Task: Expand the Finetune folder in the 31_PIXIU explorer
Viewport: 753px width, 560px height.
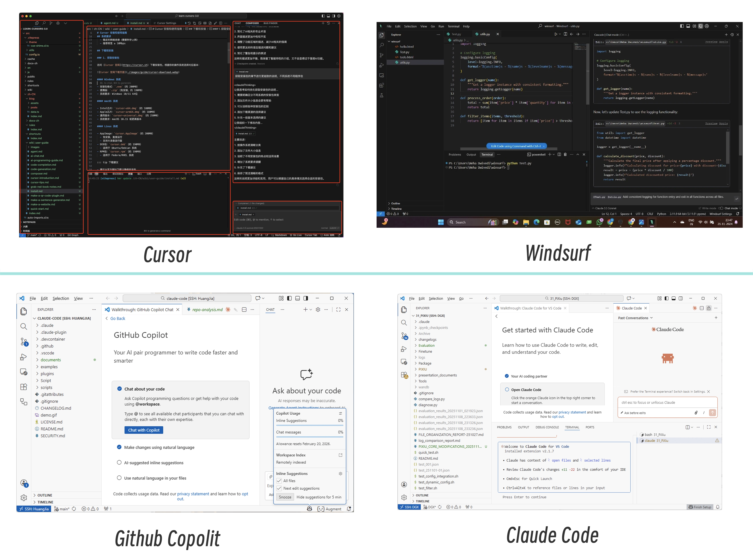Action: coord(425,351)
